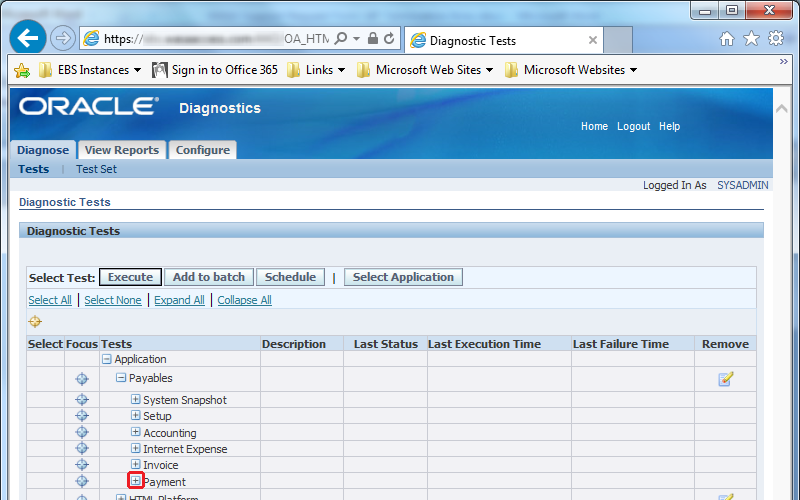
Task: Close the Diagnostic Tests browser tab
Action: coord(592,40)
